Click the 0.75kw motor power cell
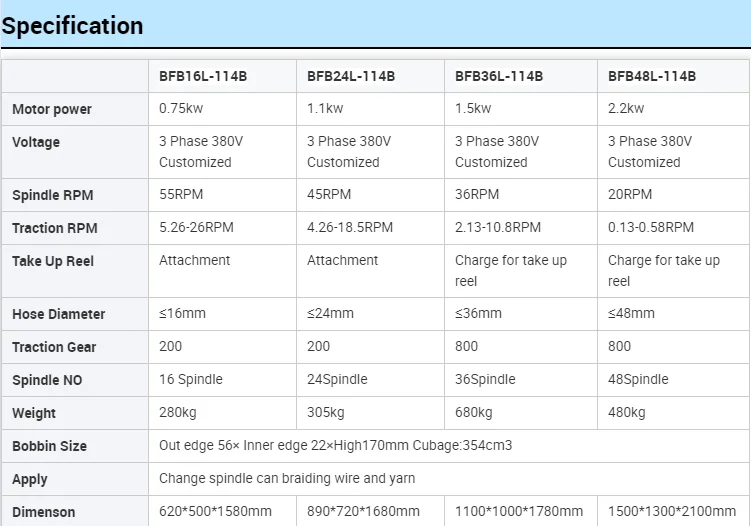Image resolution: width=751 pixels, height=526 pixels. (181, 109)
